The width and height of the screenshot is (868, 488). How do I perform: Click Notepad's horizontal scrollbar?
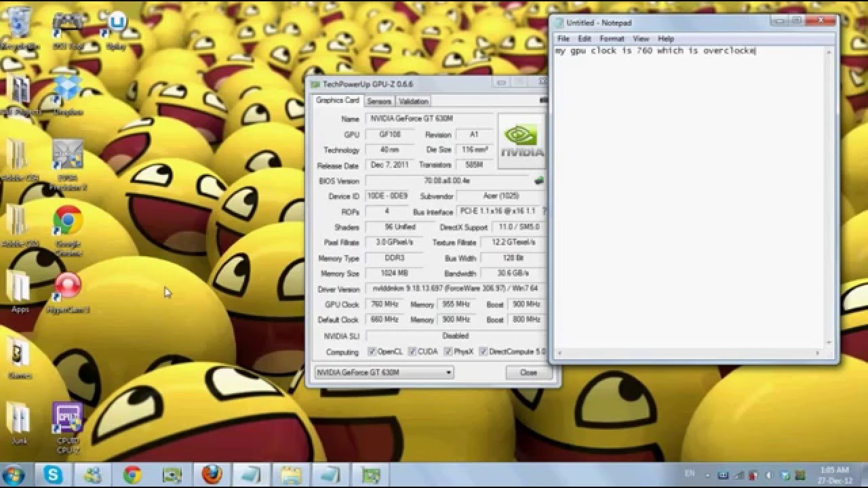(689, 353)
